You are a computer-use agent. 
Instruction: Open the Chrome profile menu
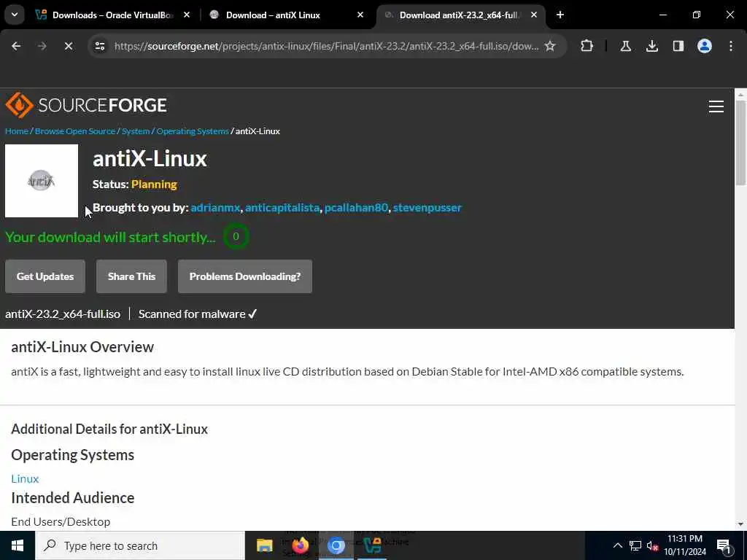pyautogui.click(x=704, y=46)
